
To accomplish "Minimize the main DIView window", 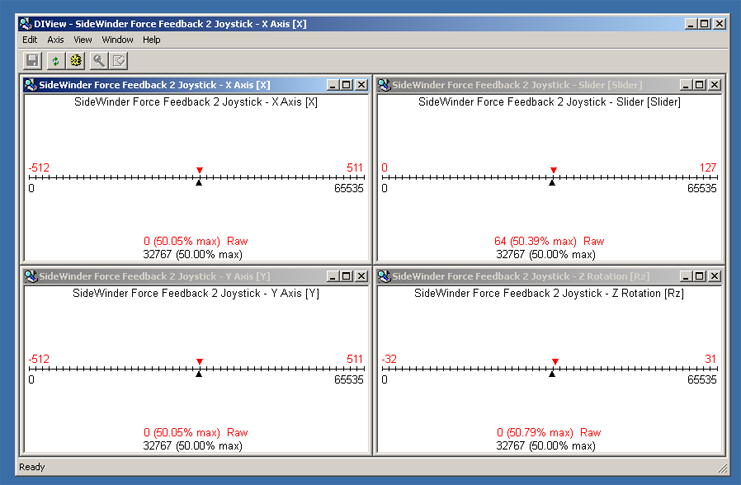I will click(691, 24).
